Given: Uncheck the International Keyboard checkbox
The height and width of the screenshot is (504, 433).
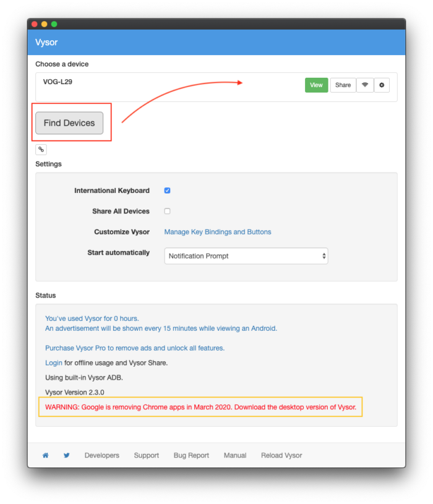Looking at the screenshot, I should [167, 190].
